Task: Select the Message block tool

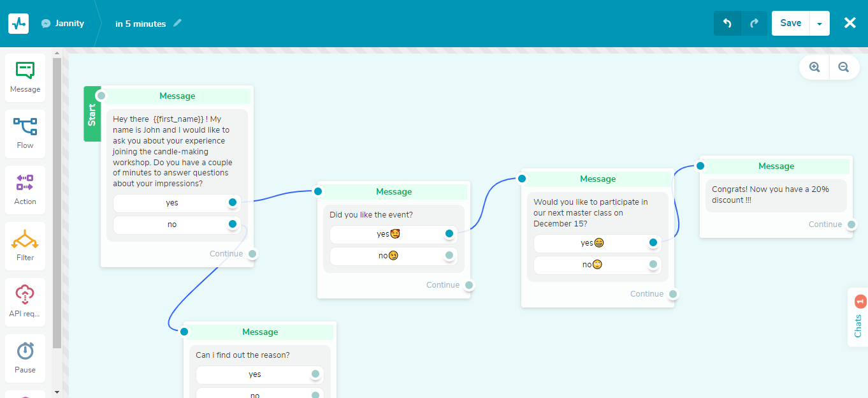Action: coord(25,77)
